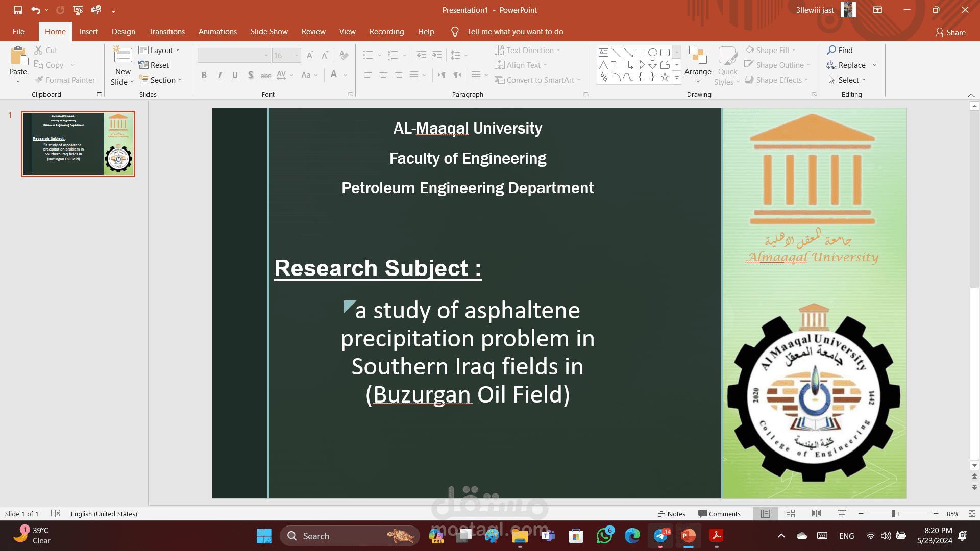Click the Paste clipboard icon

tap(18, 56)
